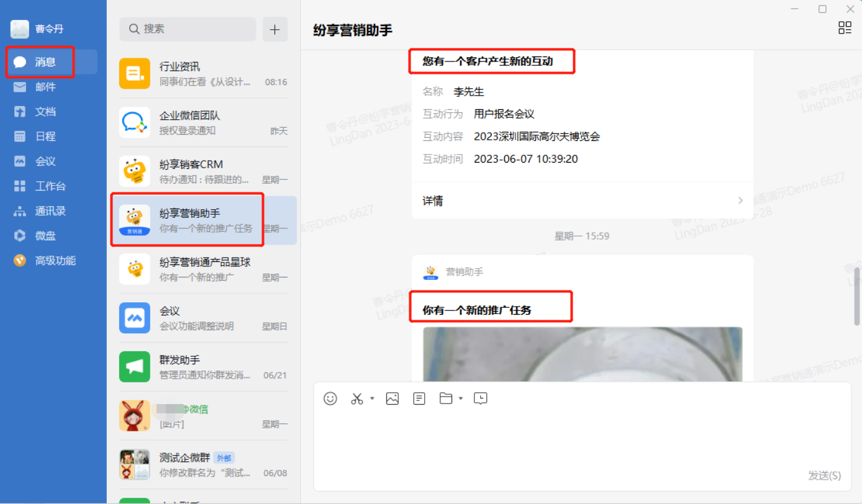Click 用户报名会议 interaction text
862x504 pixels.
pyautogui.click(x=504, y=114)
